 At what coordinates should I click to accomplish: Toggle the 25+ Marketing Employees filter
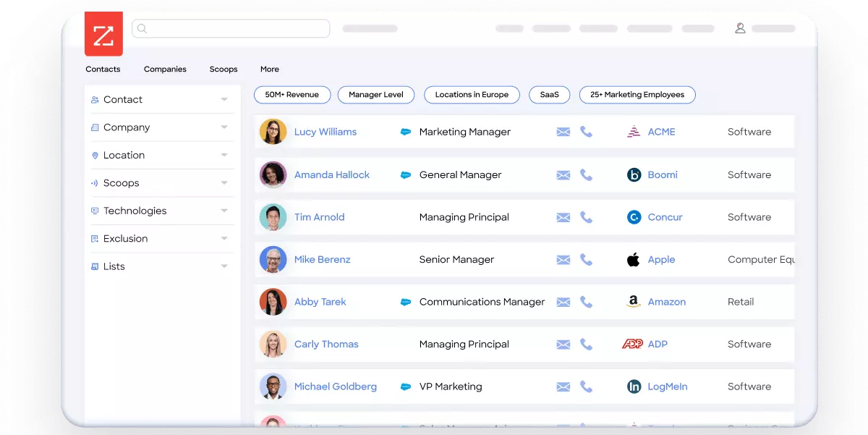(x=637, y=94)
